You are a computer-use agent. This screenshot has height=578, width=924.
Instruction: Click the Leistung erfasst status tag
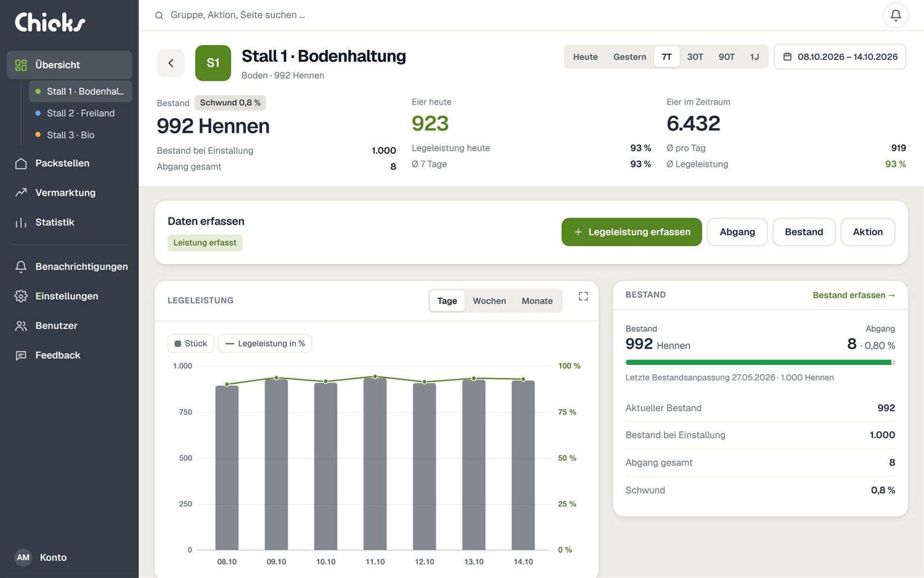[x=205, y=243]
